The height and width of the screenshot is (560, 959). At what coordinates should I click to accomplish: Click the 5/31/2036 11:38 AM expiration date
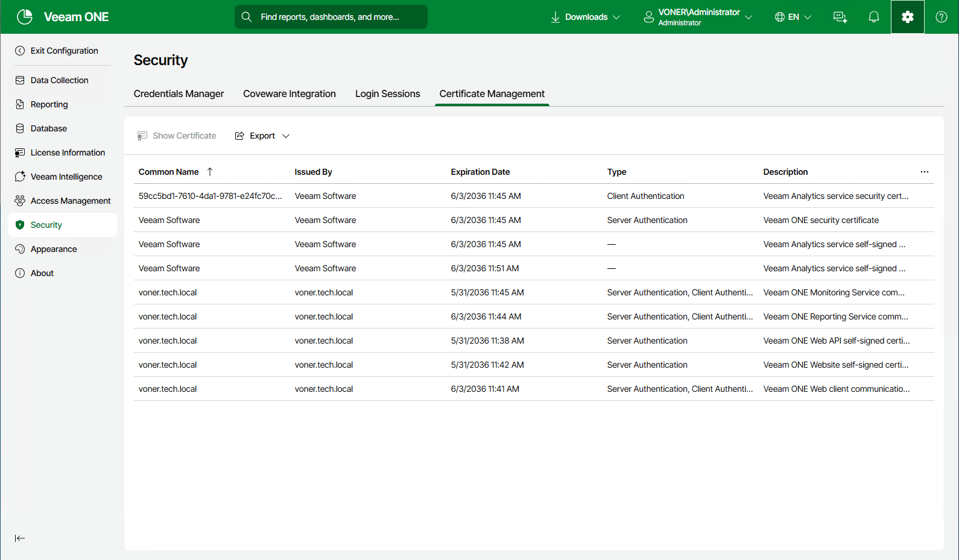tap(487, 341)
